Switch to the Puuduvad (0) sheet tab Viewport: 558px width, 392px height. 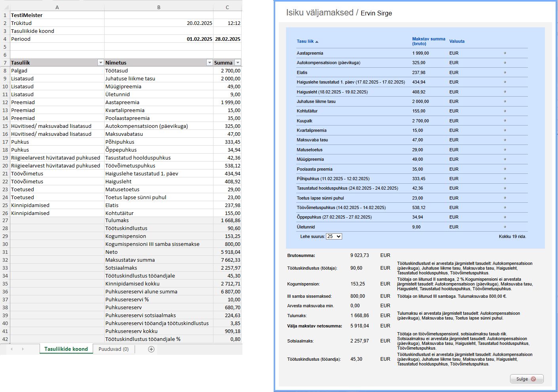click(114, 349)
